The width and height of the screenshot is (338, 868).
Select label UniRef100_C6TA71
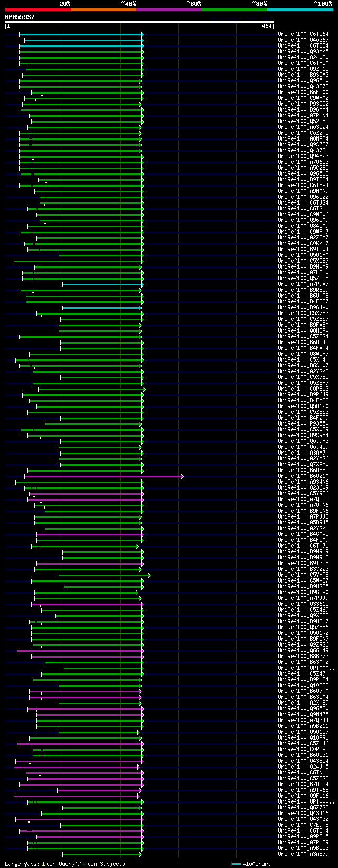303,546
